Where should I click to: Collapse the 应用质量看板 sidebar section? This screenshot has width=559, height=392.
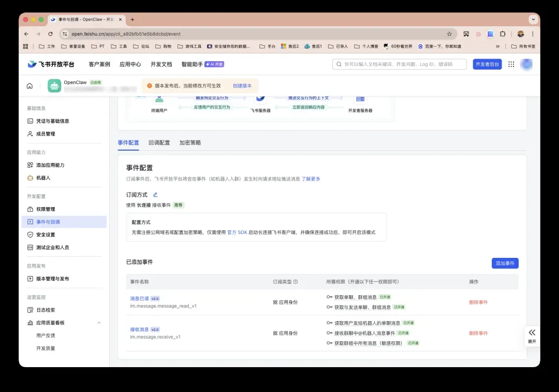(99, 323)
